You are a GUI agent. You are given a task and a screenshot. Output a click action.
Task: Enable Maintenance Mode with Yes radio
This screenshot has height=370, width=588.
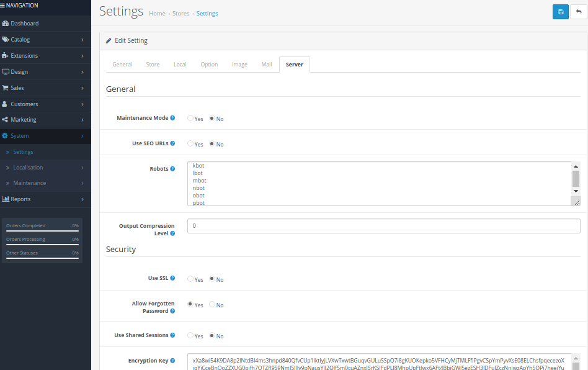190,119
